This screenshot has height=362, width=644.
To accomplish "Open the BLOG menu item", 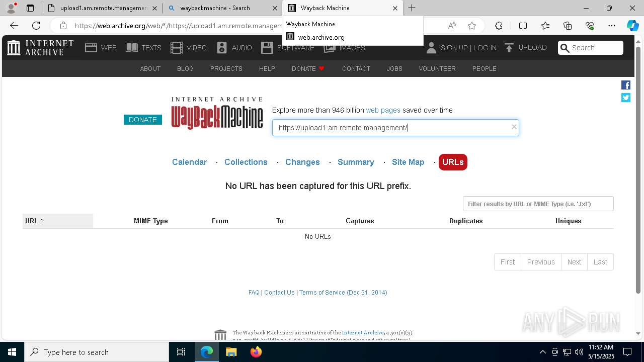I will click(185, 69).
